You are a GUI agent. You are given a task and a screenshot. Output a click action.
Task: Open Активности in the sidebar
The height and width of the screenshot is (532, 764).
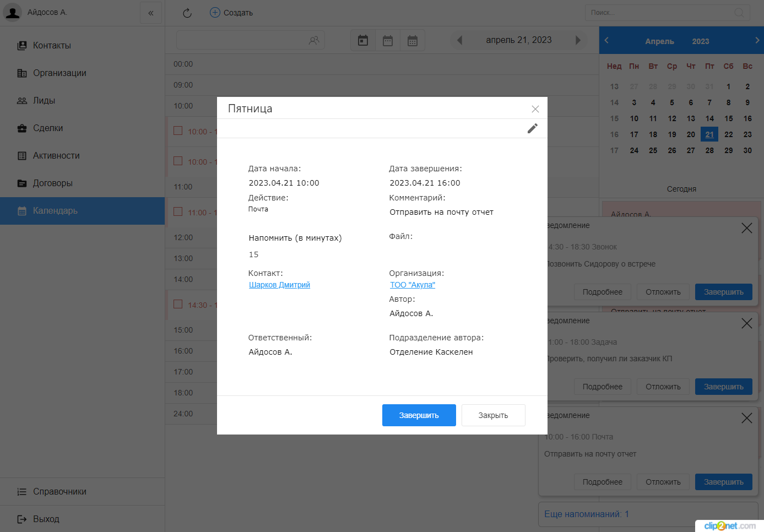[83, 156]
